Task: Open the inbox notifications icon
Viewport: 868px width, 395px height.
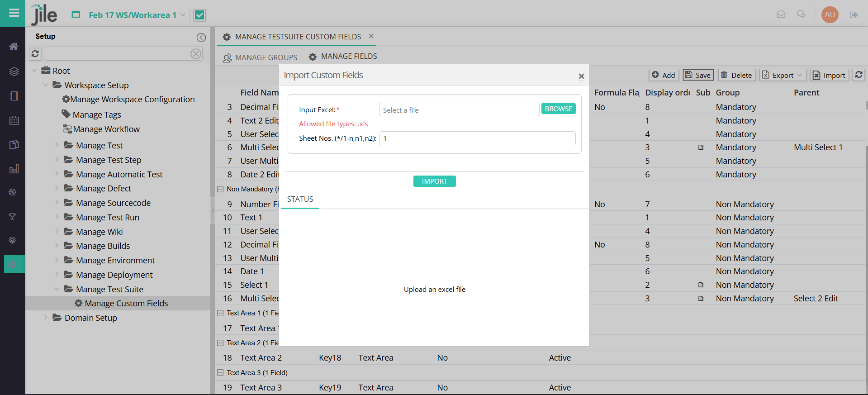Action: (x=781, y=15)
